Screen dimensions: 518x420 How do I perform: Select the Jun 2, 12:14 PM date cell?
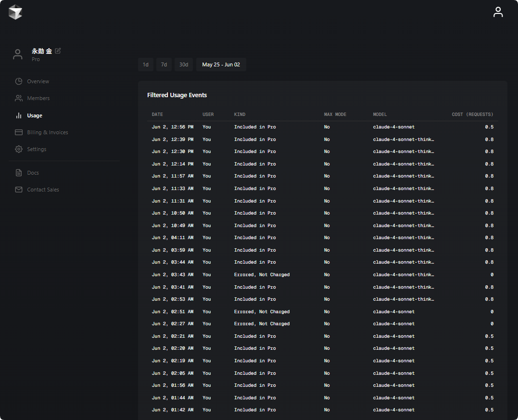[x=173, y=164]
